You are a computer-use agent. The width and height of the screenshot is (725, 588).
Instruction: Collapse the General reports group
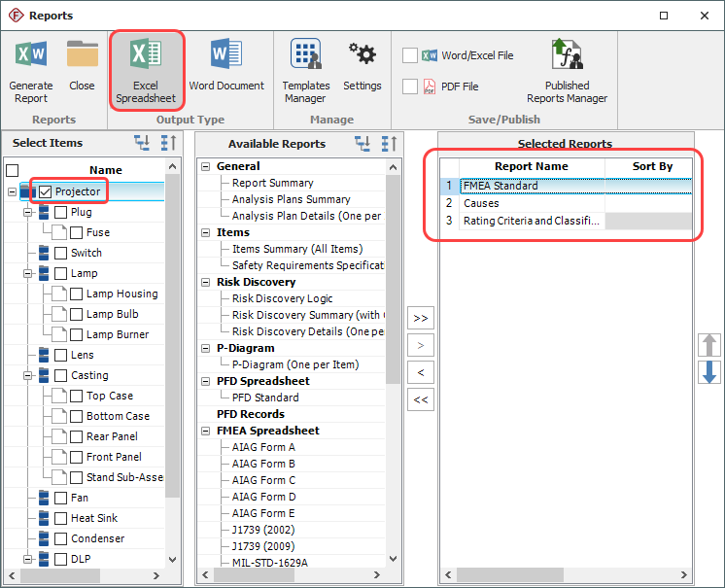point(206,166)
